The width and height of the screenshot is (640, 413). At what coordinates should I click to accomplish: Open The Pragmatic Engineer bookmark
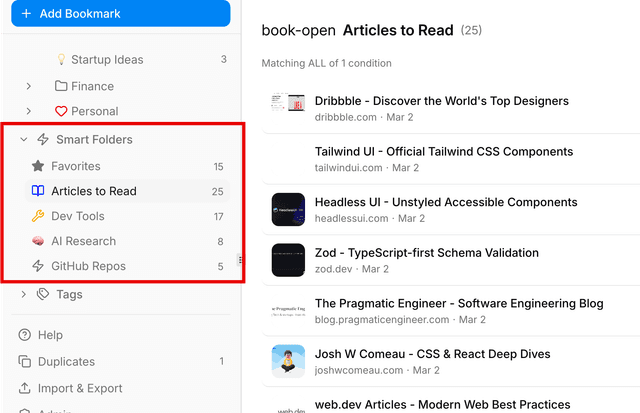(459, 303)
